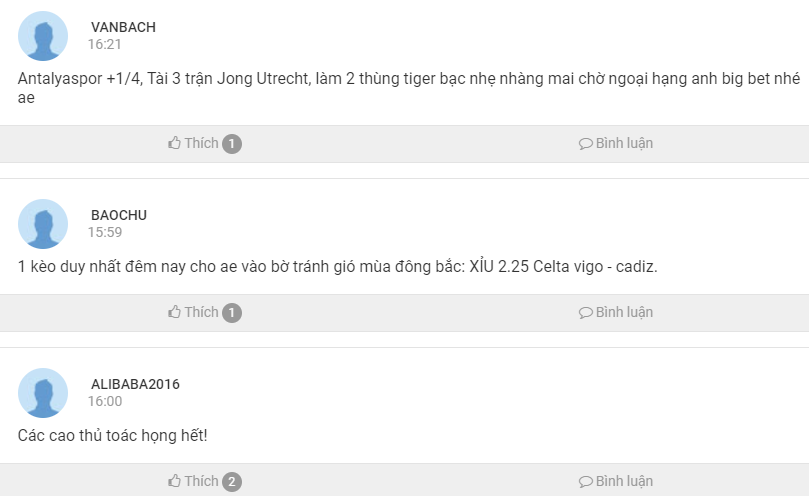The image size is (809, 496).
Task: Click like count badge on BAOCHU's post
Action: tap(232, 312)
